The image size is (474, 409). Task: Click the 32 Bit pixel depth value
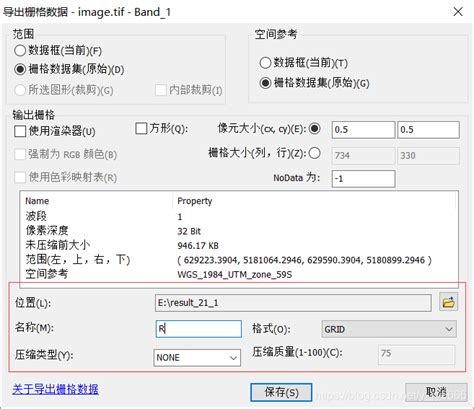[189, 231]
